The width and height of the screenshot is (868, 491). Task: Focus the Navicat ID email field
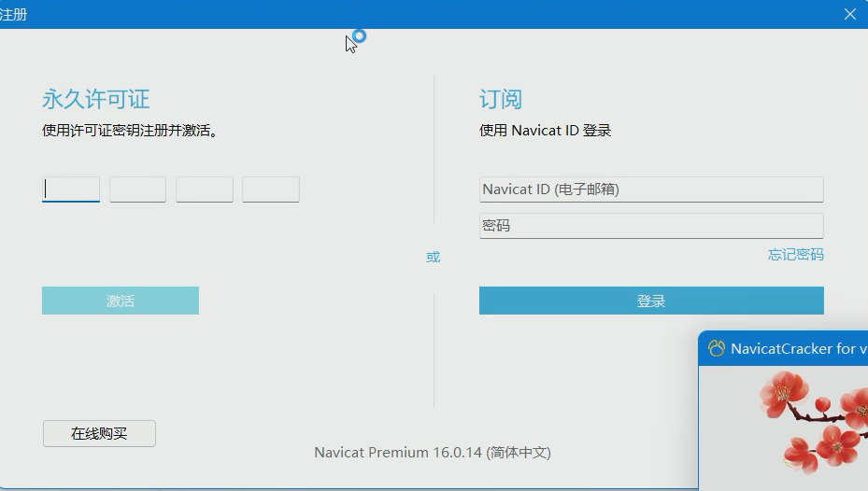point(651,189)
